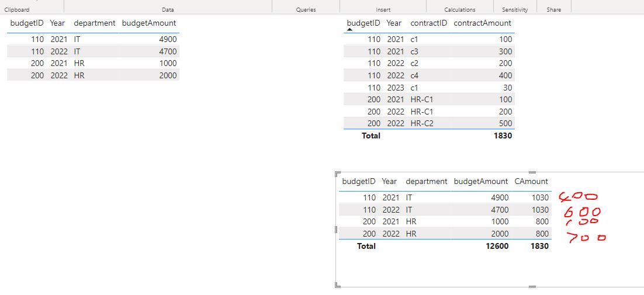The height and width of the screenshot is (295, 644).
Task: Click the 800 CAmount value in the 2021 HR row
Action: click(x=542, y=221)
